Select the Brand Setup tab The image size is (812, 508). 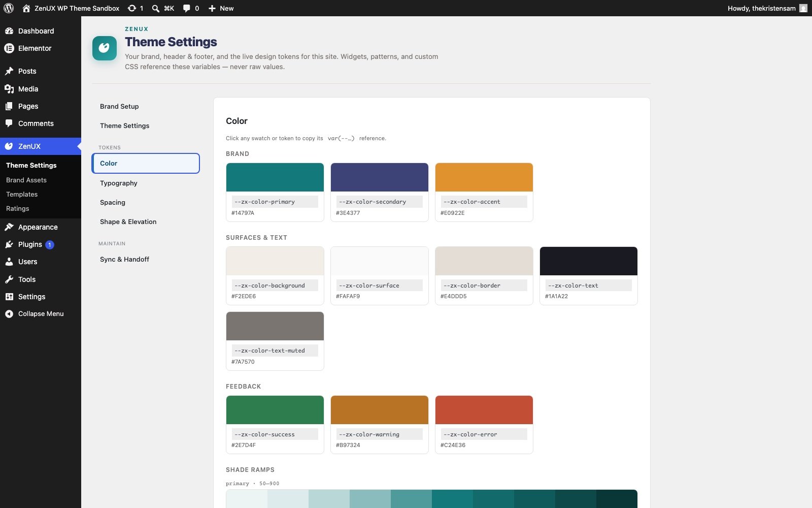tap(146, 106)
